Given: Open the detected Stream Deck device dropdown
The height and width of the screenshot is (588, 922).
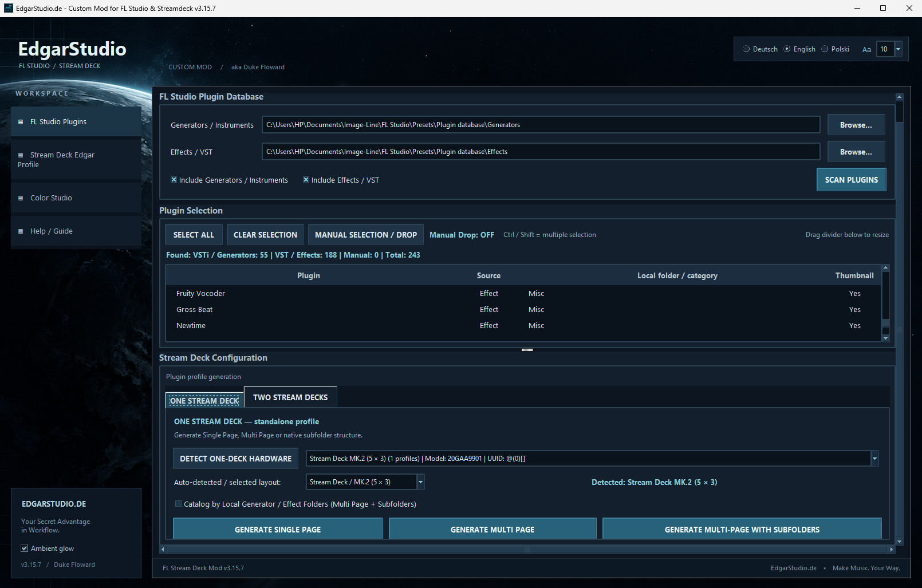Looking at the screenshot, I should (874, 459).
